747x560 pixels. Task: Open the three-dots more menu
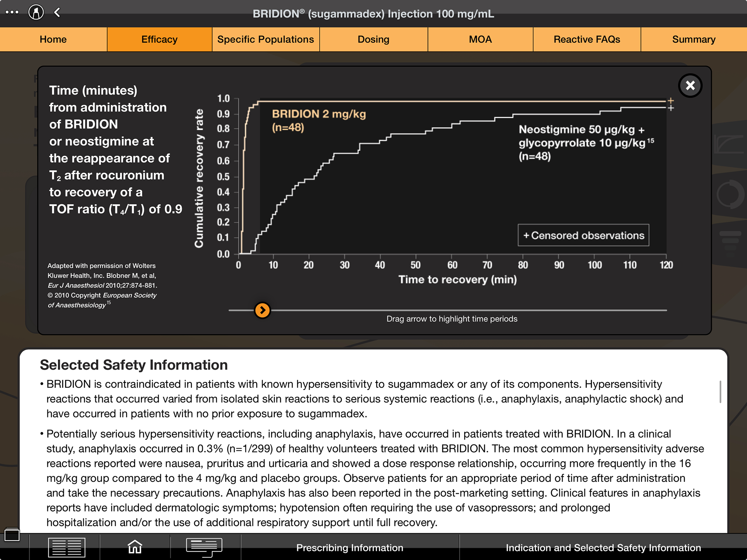(x=12, y=12)
